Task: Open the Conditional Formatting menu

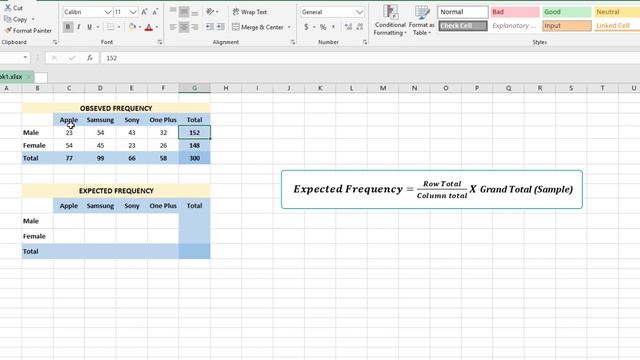Action: coord(390,20)
